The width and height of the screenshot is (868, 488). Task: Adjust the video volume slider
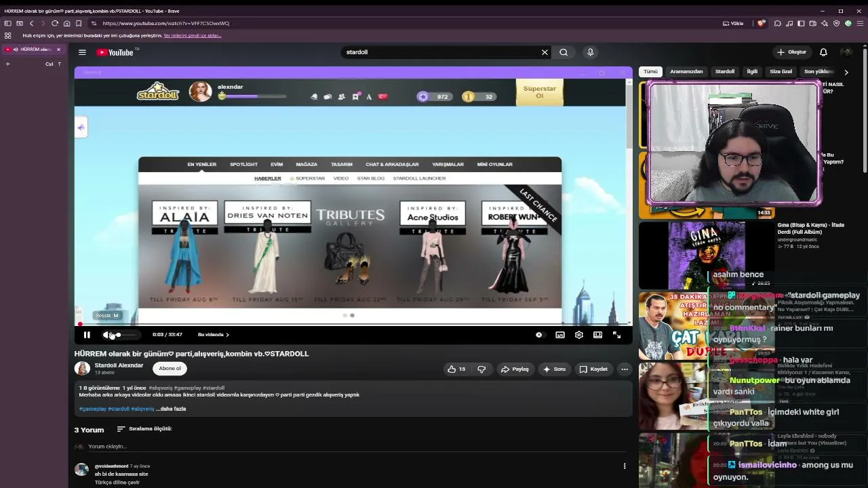pyautogui.click(x=126, y=335)
